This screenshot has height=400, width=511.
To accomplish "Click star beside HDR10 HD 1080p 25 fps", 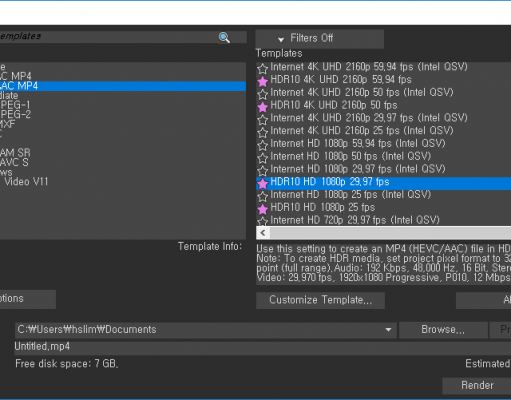I will [263, 209].
